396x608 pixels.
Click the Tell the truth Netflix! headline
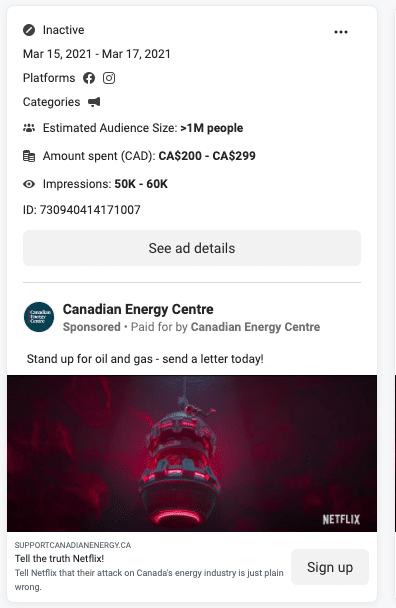point(59,558)
